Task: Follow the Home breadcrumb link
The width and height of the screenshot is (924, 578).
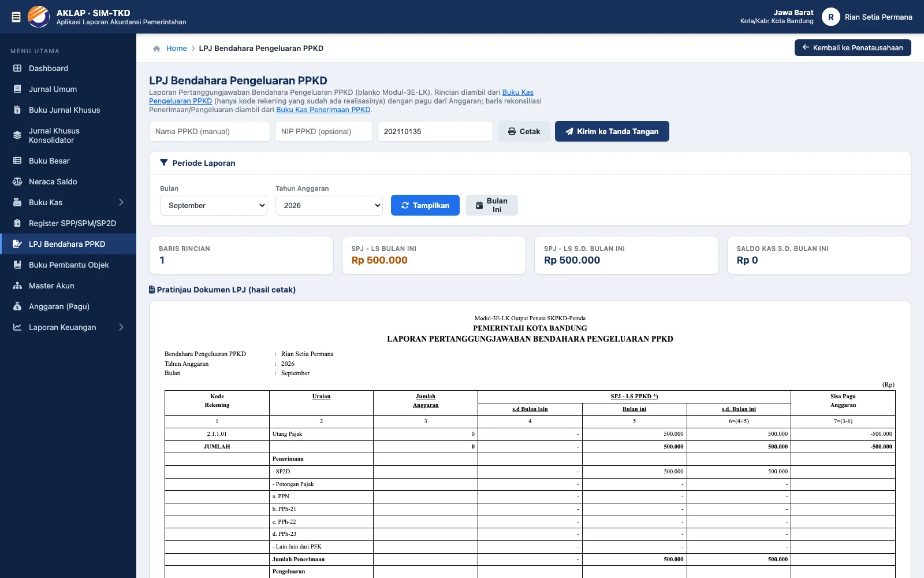Action: coord(177,49)
